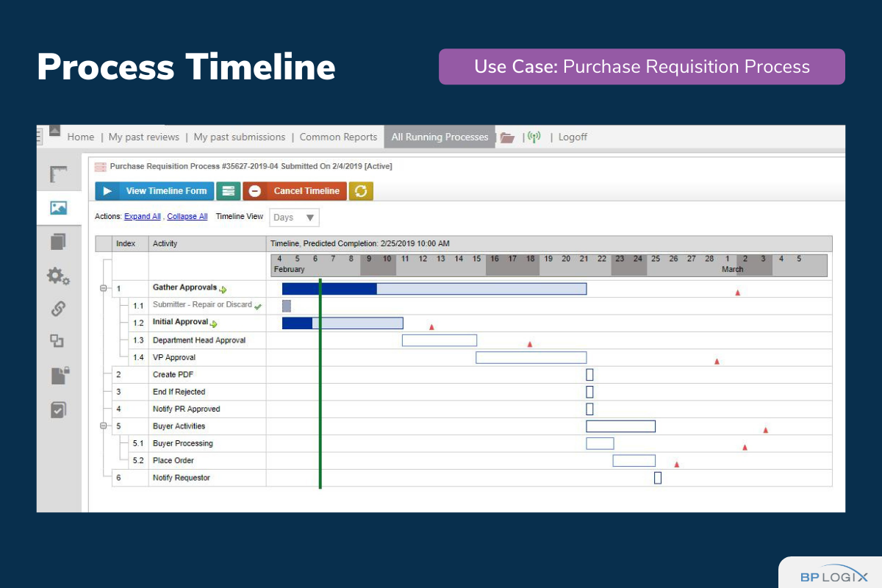Switch to the All Running Processes tab
Image resolution: width=882 pixels, height=588 pixels.
(440, 137)
